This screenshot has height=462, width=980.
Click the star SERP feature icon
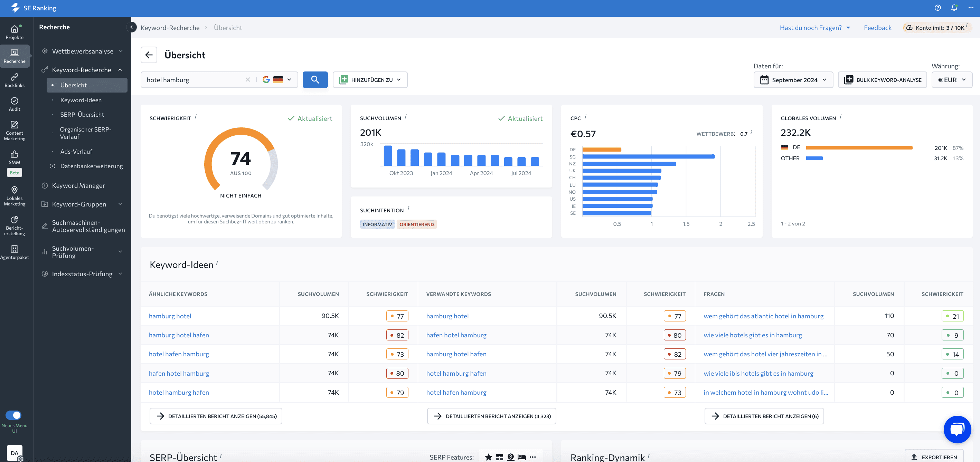pos(489,457)
